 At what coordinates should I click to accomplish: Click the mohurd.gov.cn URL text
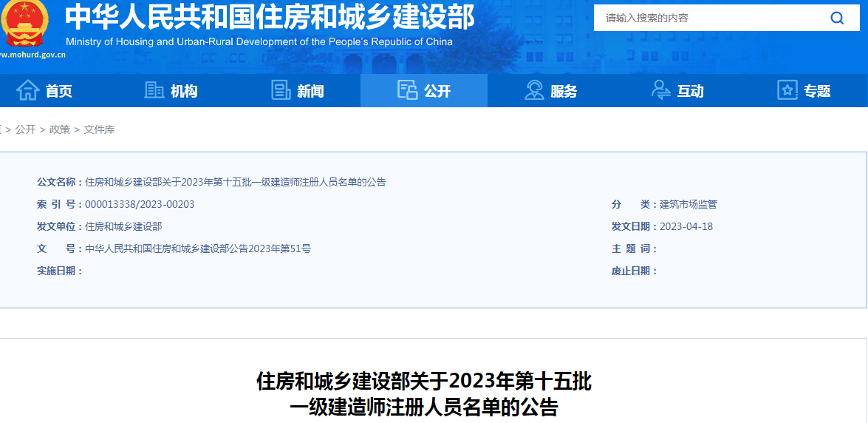[x=33, y=55]
